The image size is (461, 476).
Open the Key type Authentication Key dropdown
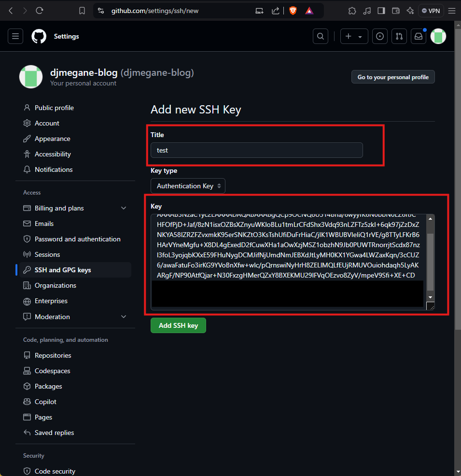click(188, 186)
